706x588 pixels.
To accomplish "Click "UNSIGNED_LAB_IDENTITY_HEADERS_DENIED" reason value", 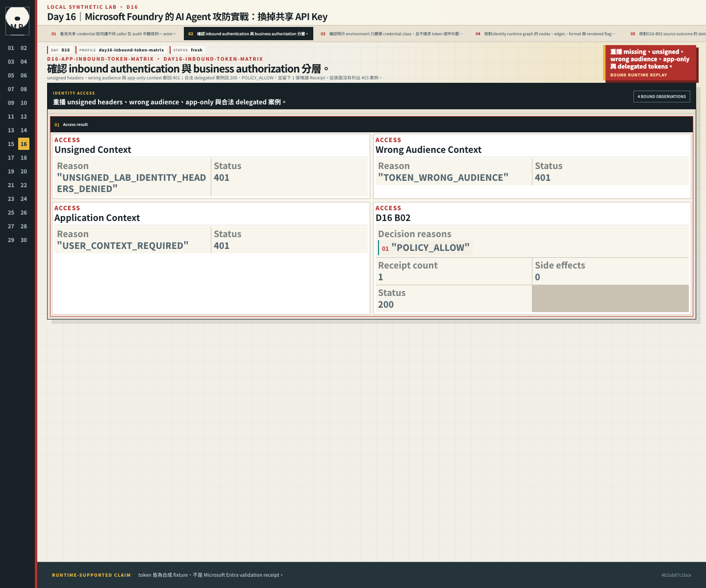I will (131, 183).
